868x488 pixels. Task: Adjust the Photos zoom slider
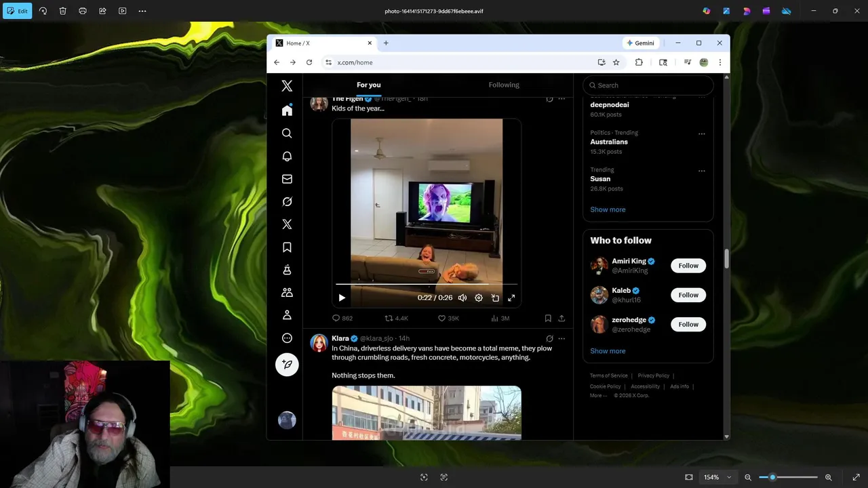[788, 477]
